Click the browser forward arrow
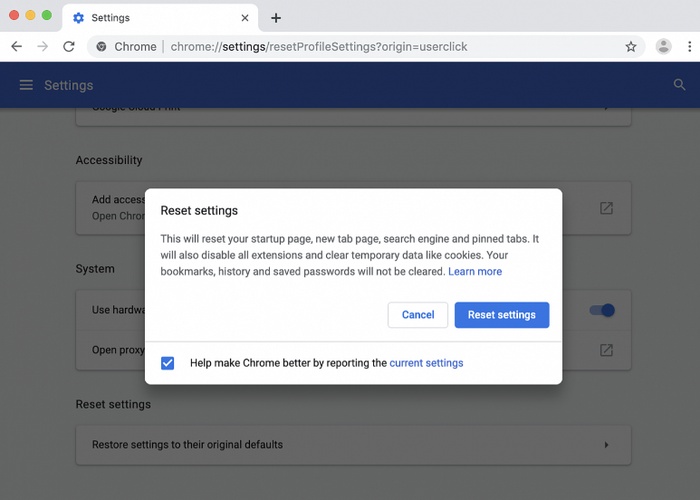700x500 pixels. 42,46
